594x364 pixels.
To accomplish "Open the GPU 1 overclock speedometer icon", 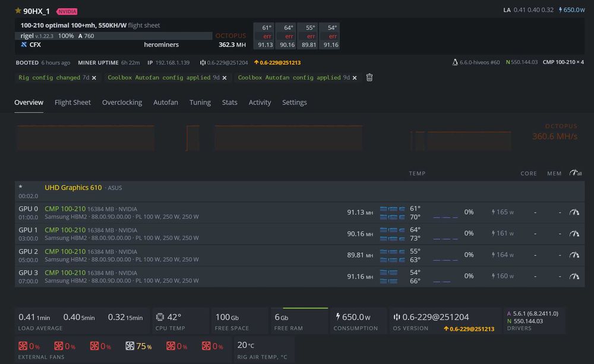I will click(x=574, y=233).
